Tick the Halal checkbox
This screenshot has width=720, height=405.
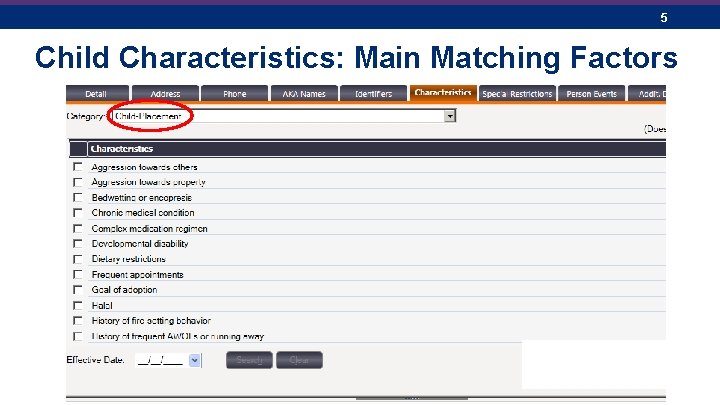78,305
